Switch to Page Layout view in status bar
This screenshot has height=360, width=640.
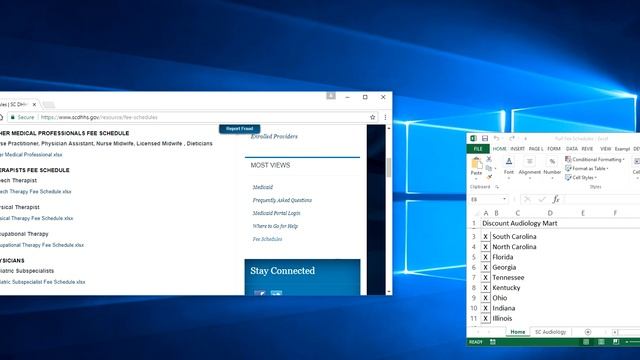pos(601,342)
